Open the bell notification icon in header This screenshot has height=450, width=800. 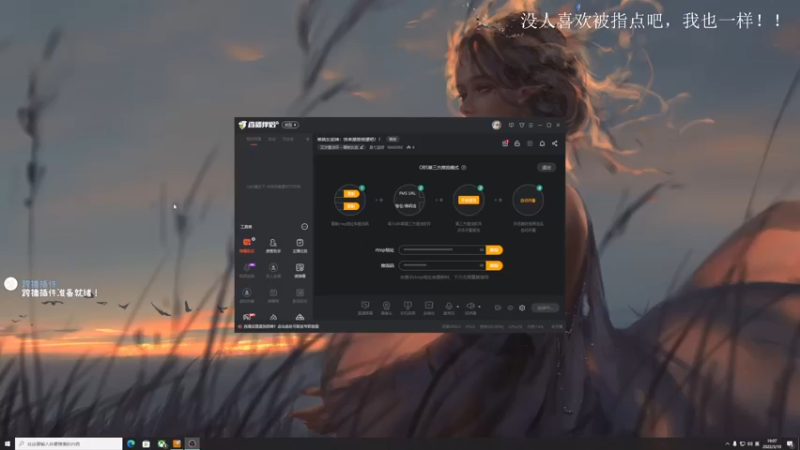(542, 143)
